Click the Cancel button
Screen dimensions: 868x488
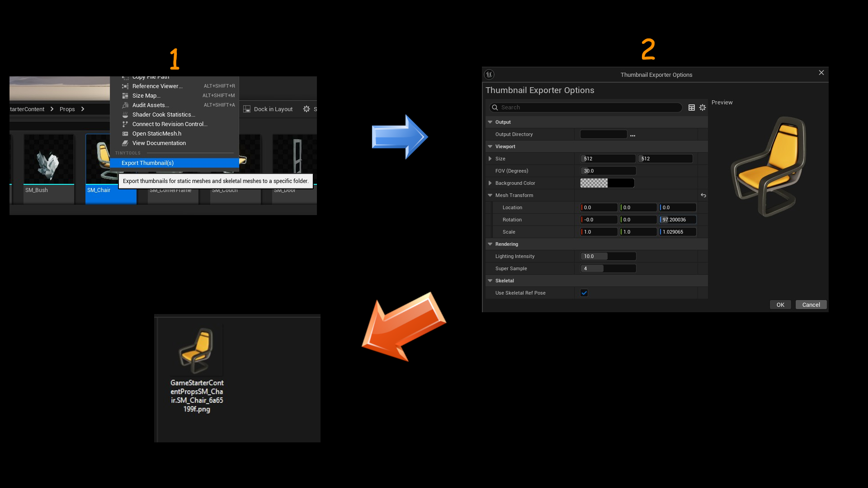tap(811, 305)
